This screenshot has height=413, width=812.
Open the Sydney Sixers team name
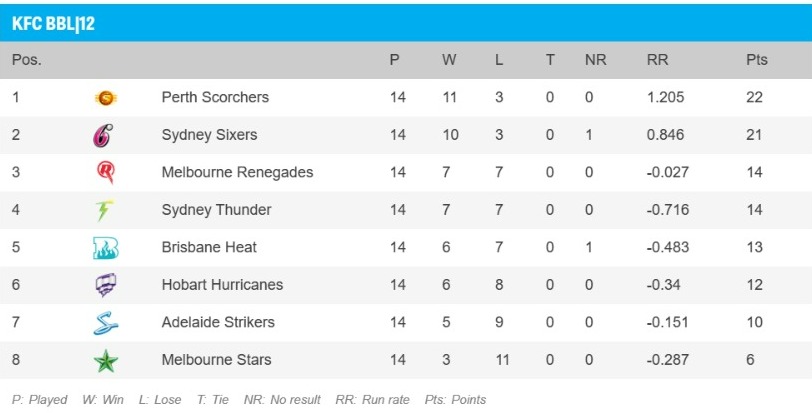click(209, 135)
